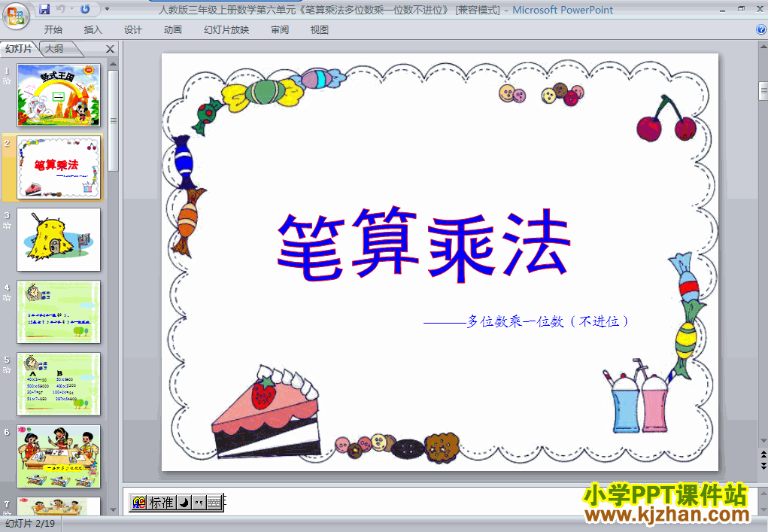The image size is (768, 532).
Task: Select slide 6 thumbnail with children at table
Action: click(x=59, y=456)
